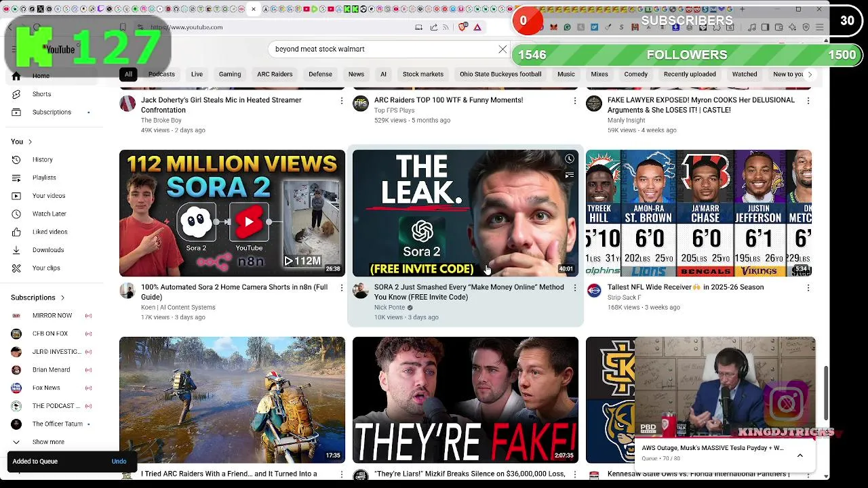Open Koen AI Content Systems channel link
Image resolution: width=868 pixels, height=488 pixels.
pos(178,308)
